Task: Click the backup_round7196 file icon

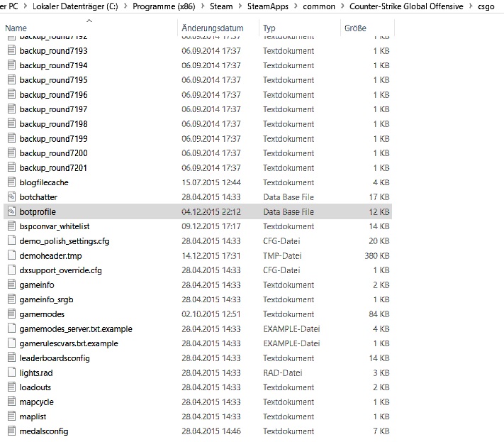Action: pyautogui.click(x=11, y=94)
